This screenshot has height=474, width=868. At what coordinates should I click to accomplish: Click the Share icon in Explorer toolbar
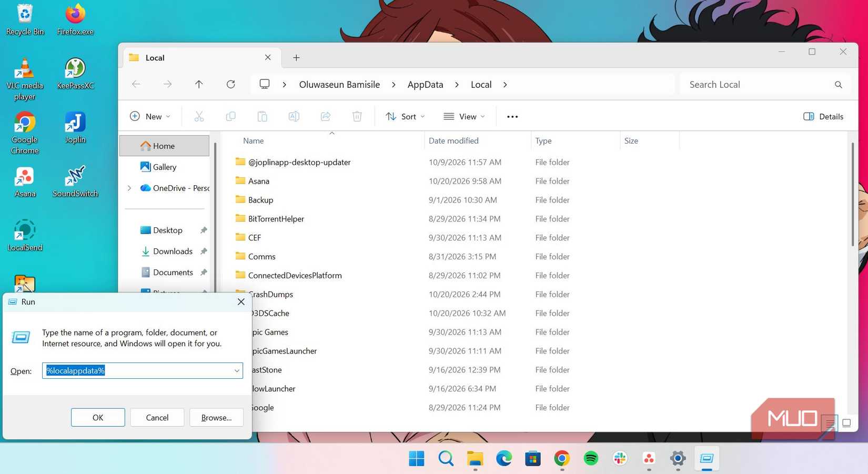pos(325,116)
